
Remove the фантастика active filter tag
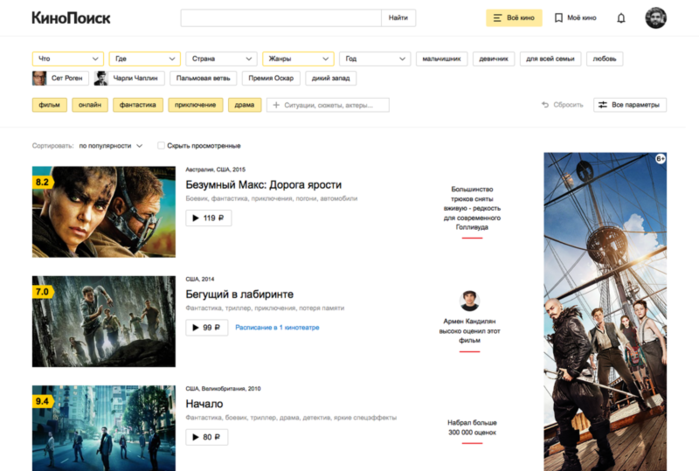tap(138, 105)
